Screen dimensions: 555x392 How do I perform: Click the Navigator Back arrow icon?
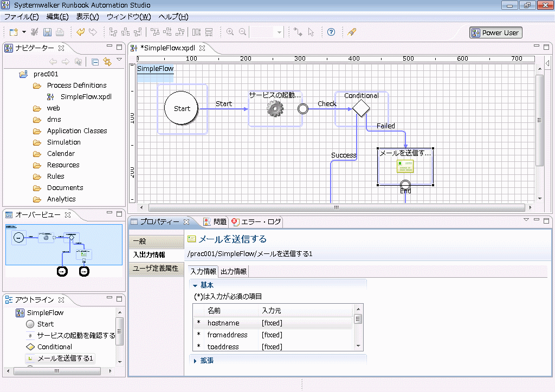click(x=53, y=62)
